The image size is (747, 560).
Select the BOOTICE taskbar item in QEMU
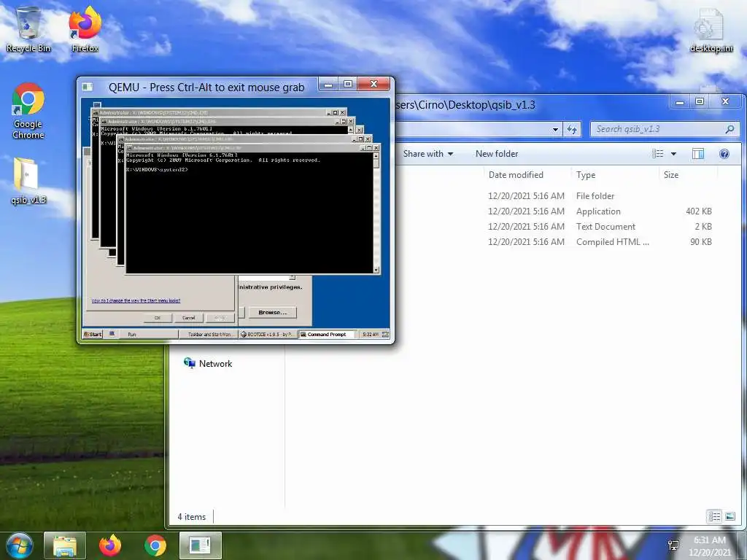pos(267,334)
